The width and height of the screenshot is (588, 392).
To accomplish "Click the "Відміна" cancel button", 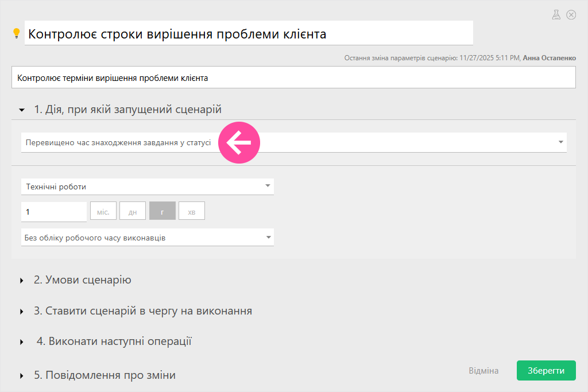I will [x=483, y=371].
